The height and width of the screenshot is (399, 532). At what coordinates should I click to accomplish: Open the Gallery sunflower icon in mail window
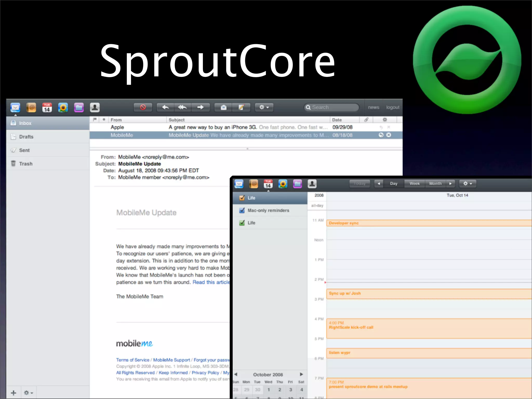pyautogui.click(x=63, y=107)
